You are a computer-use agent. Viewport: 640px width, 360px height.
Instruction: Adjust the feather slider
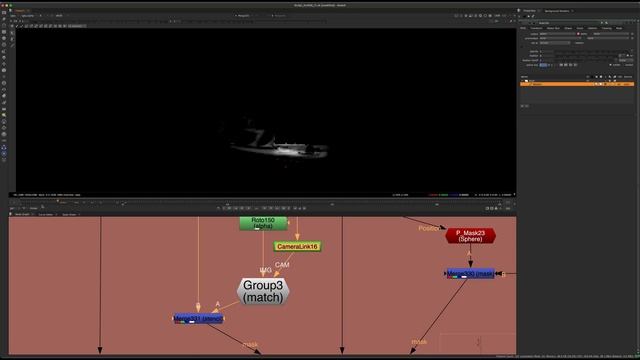pyautogui.click(x=586, y=56)
